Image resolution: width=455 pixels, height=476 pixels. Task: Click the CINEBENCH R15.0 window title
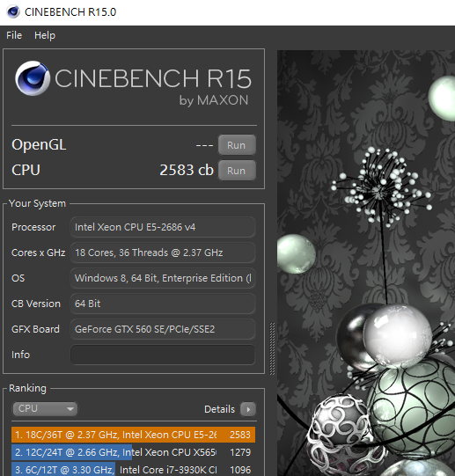pos(70,12)
